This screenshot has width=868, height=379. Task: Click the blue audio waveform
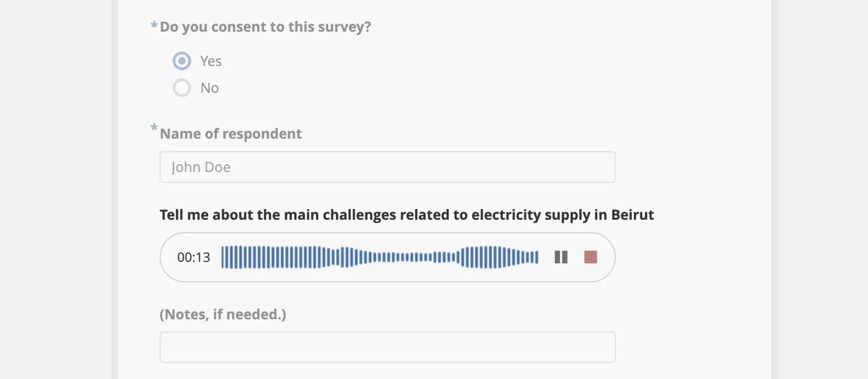[x=379, y=257]
